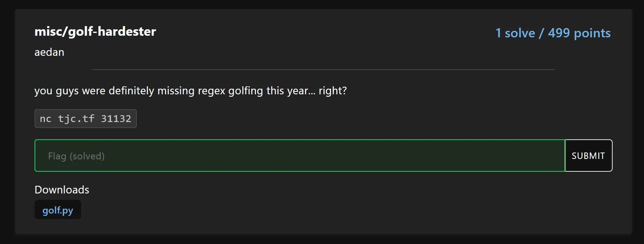644x244 pixels.
Task: Click the Flag (solved) placeholder text
Action: point(76,156)
